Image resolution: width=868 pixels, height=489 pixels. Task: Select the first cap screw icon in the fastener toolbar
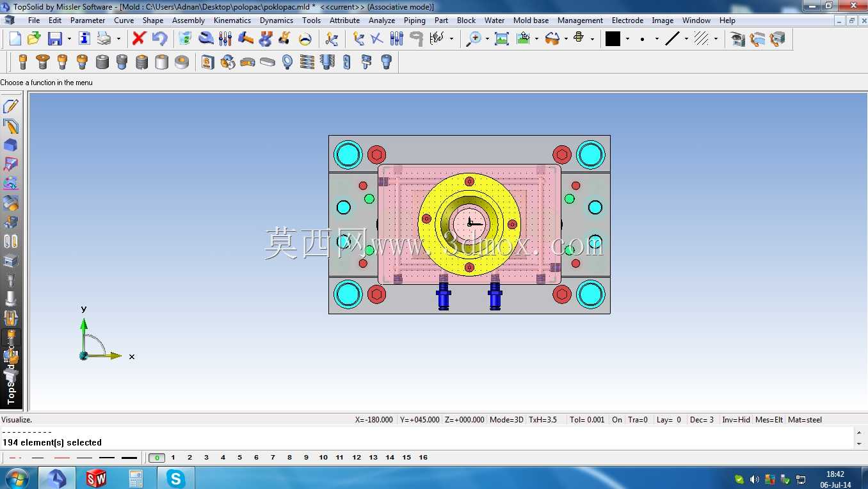pyautogui.click(x=23, y=62)
